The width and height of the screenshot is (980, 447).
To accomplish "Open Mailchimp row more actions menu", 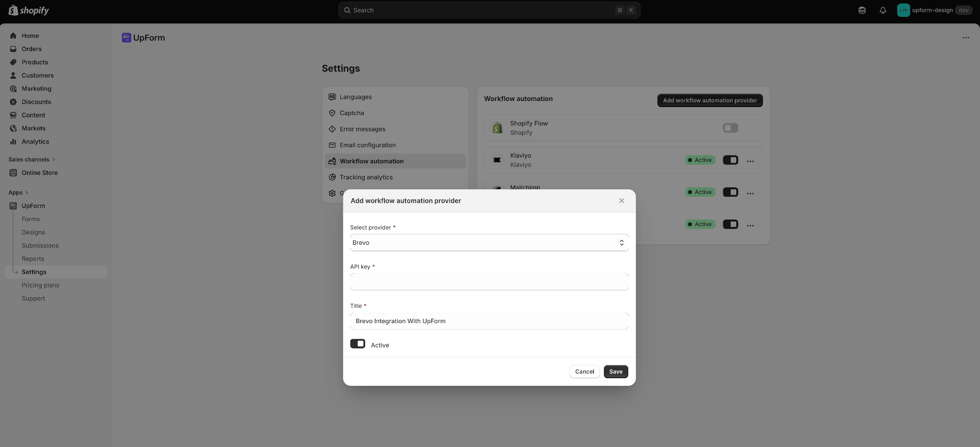I will click(750, 193).
